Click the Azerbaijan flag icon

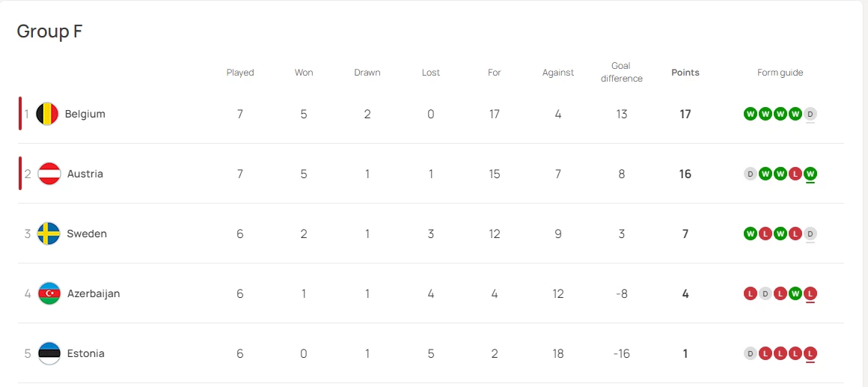tap(49, 293)
